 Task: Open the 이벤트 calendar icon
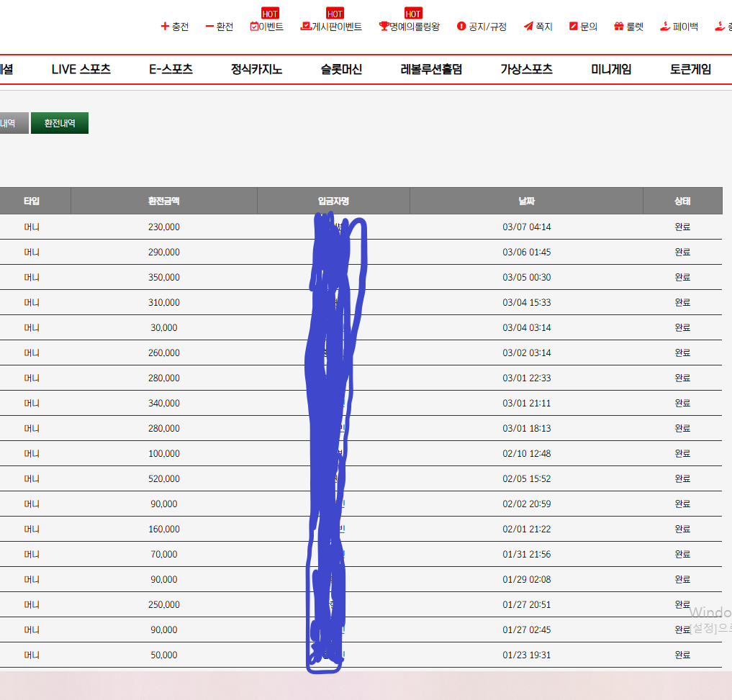click(254, 27)
